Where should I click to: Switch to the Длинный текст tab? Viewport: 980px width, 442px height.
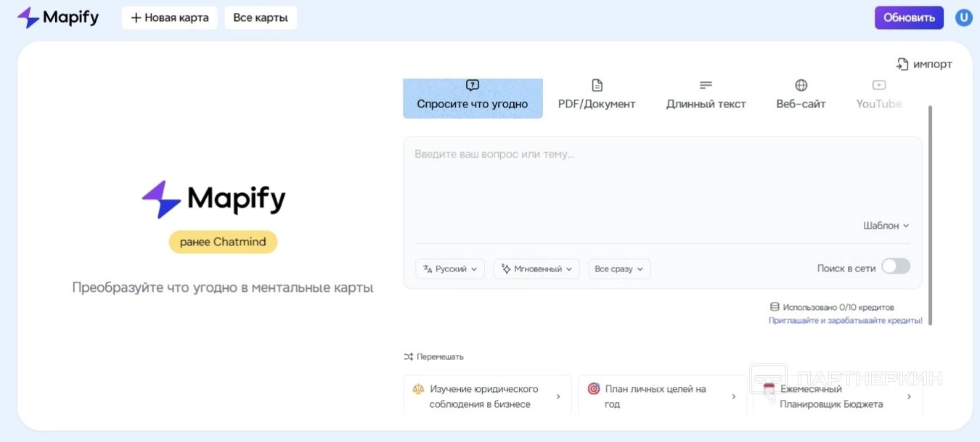pyautogui.click(x=706, y=96)
